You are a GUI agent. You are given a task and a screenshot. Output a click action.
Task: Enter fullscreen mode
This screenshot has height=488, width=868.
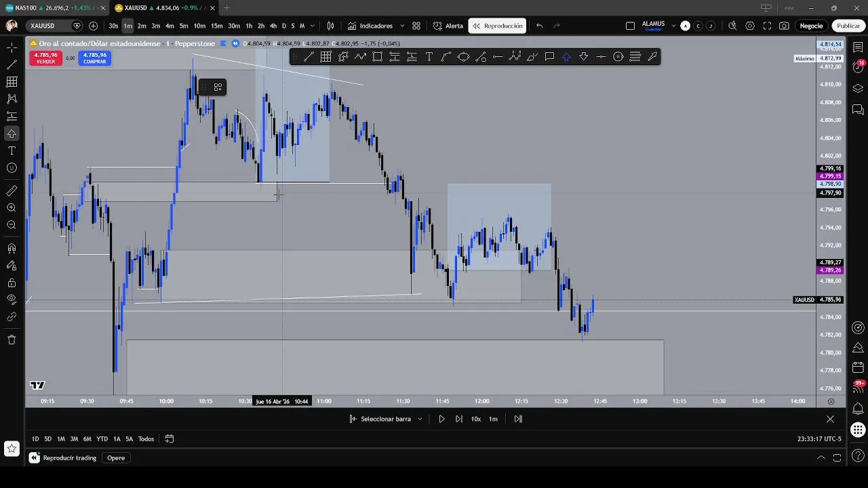[767, 26]
